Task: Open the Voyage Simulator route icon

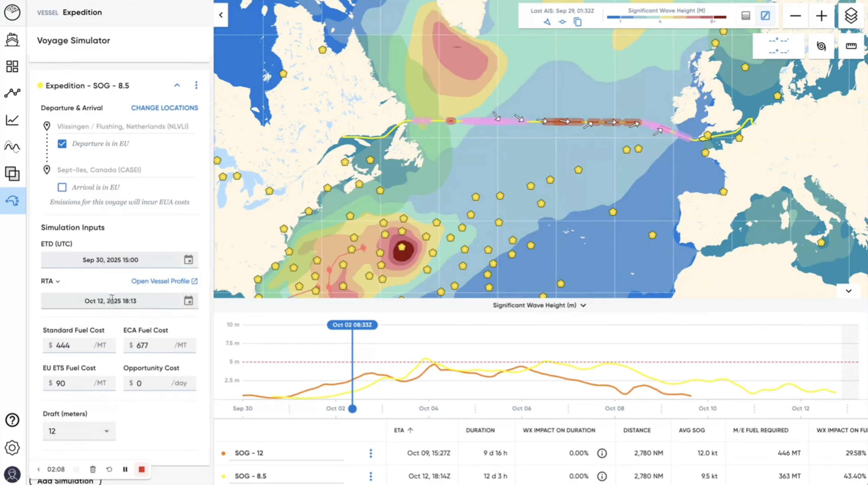Action: [x=12, y=201]
